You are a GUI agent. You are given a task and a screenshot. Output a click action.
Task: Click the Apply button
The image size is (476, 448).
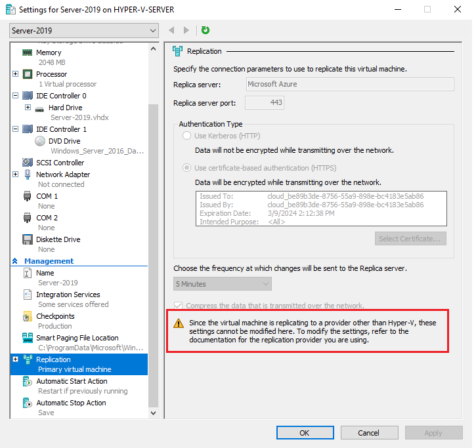tap(433, 432)
